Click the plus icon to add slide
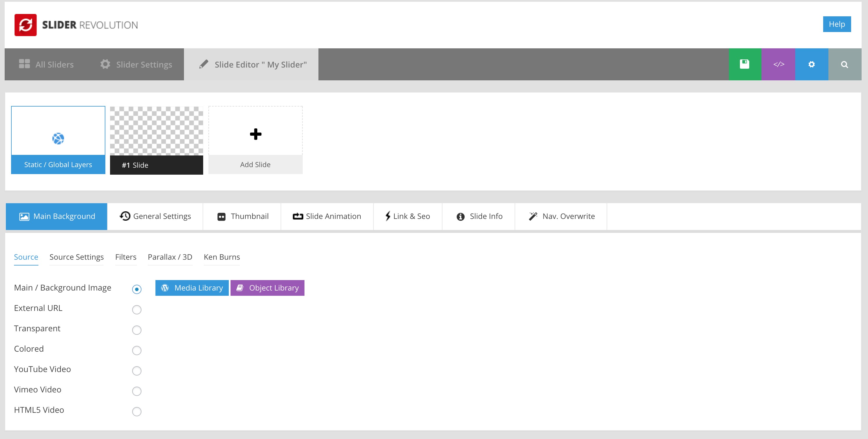The width and height of the screenshot is (868, 439). point(256,134)
